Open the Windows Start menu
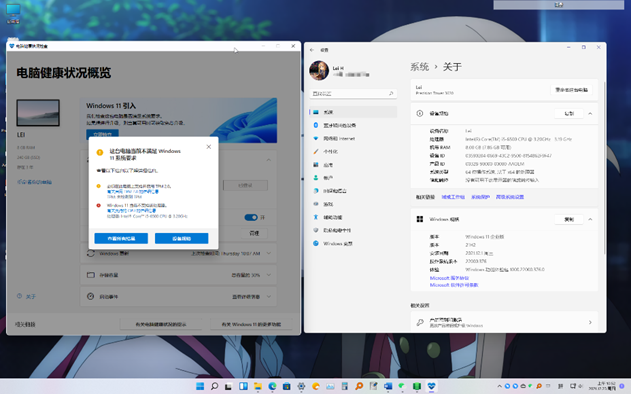Image resolution: width=631 pixels, height=394 pixels. 200,386
